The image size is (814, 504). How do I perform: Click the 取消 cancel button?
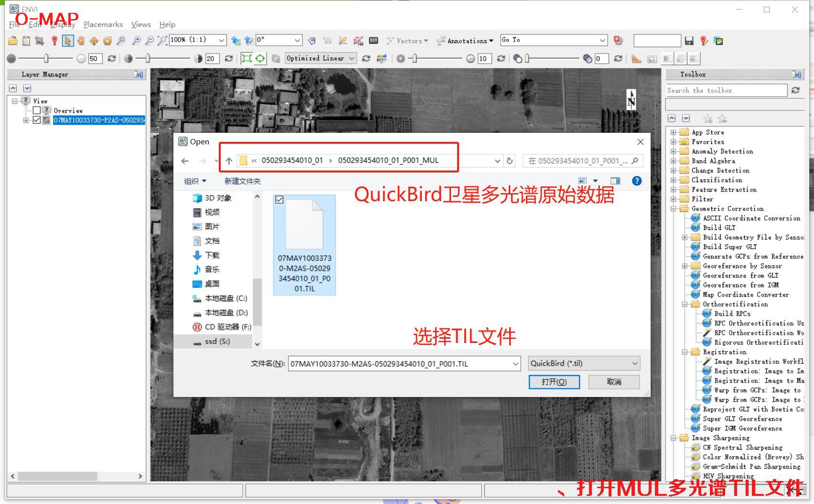(x=614, y=382)
